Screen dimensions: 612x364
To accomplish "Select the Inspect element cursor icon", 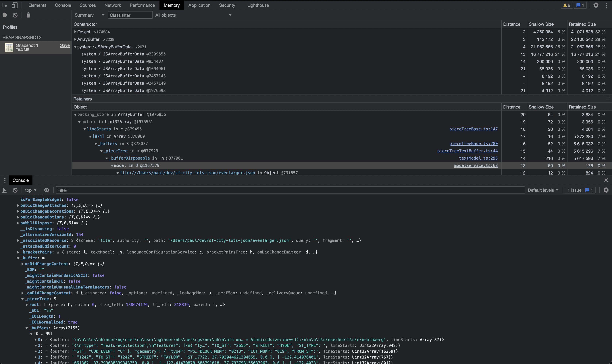I will [x=5, y=5].
